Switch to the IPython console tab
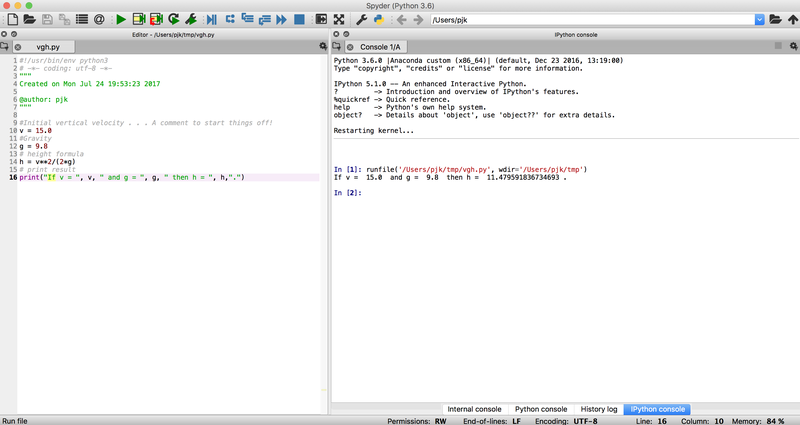 coord(658,409)
